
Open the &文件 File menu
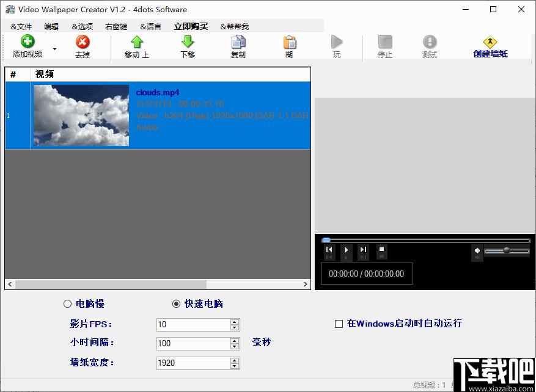[x=21, y=27]
